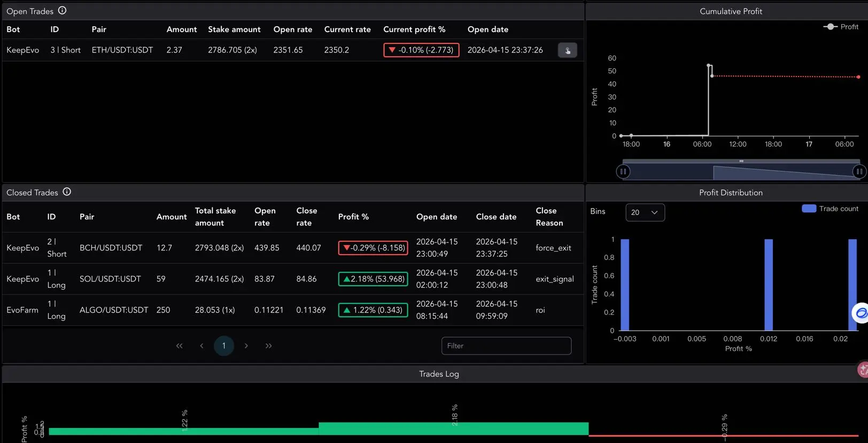Jump to last page with double-right arrow
868x443 pixels.
268,346
